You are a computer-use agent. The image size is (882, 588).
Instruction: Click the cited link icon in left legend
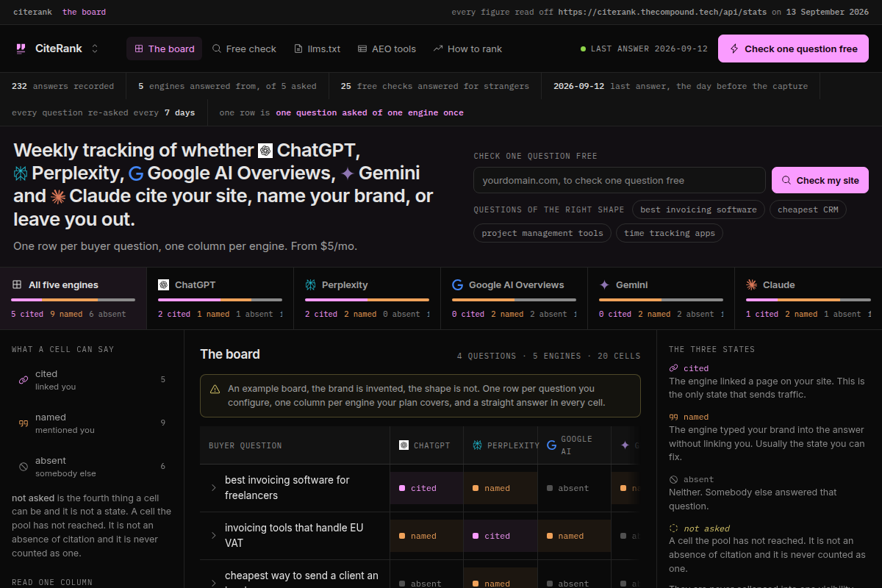(23, 380)
